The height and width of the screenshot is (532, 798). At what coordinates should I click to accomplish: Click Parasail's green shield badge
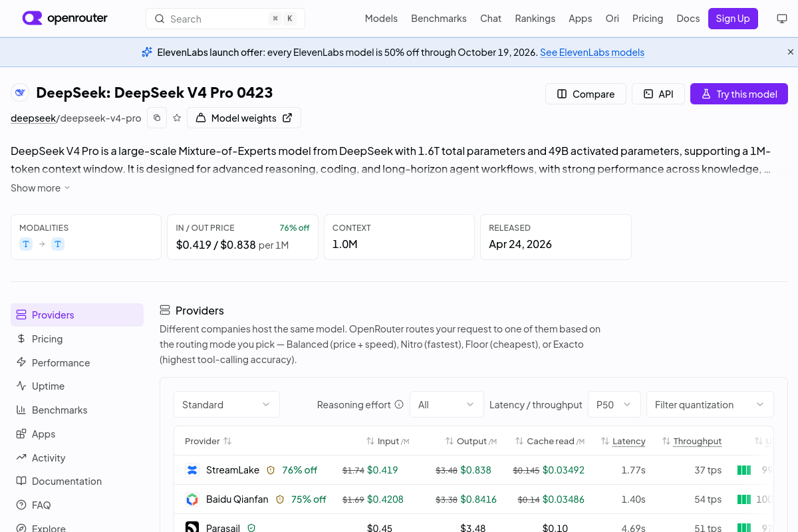click(x=251, y=528)
